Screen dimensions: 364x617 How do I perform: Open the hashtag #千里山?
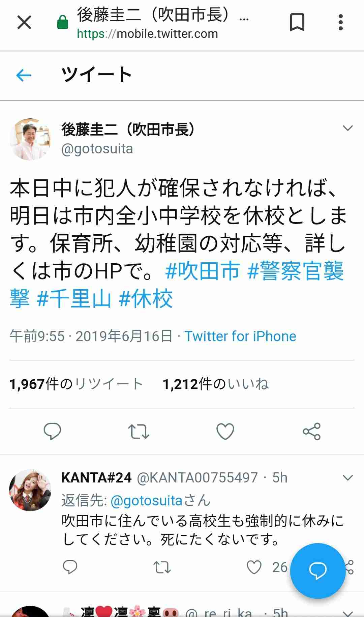[74, 298]
